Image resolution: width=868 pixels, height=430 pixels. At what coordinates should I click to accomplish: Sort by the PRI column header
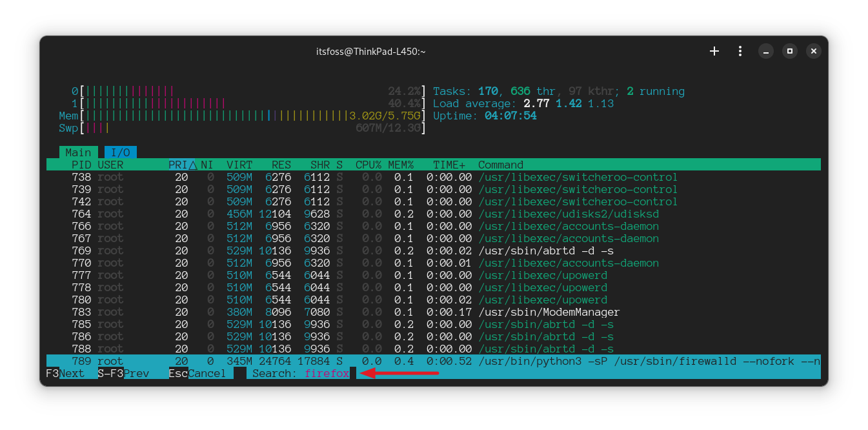(182, 165)
